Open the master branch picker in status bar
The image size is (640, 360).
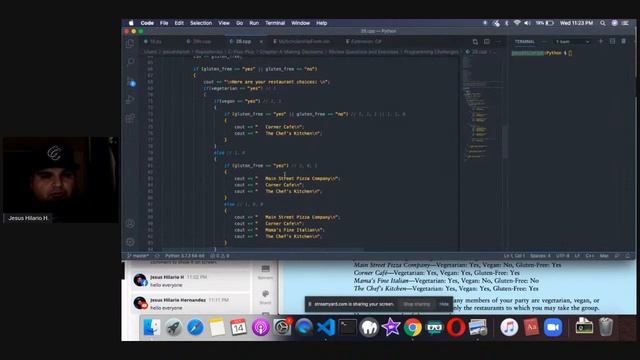(x=138, y=256)
